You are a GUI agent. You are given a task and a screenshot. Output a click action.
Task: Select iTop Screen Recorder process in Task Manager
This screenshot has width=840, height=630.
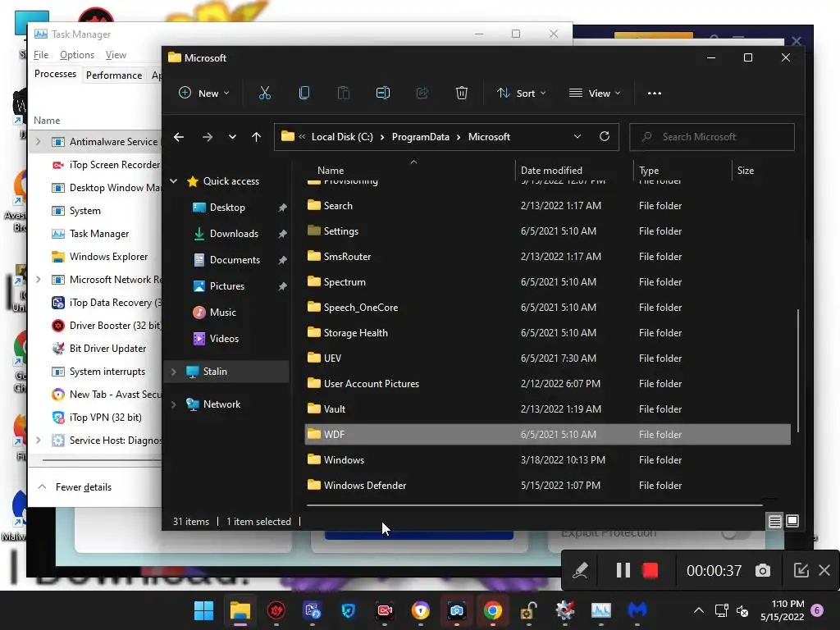(95, 164)
